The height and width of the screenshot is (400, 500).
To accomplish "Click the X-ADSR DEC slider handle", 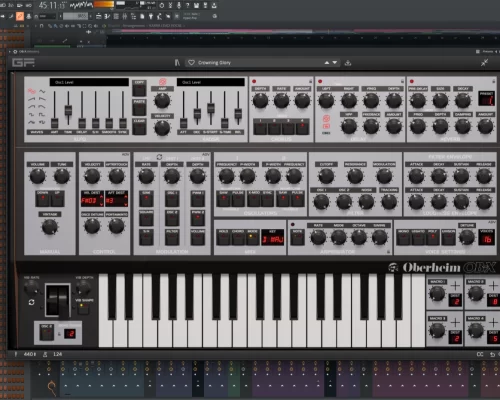I will tap(197, 113).
